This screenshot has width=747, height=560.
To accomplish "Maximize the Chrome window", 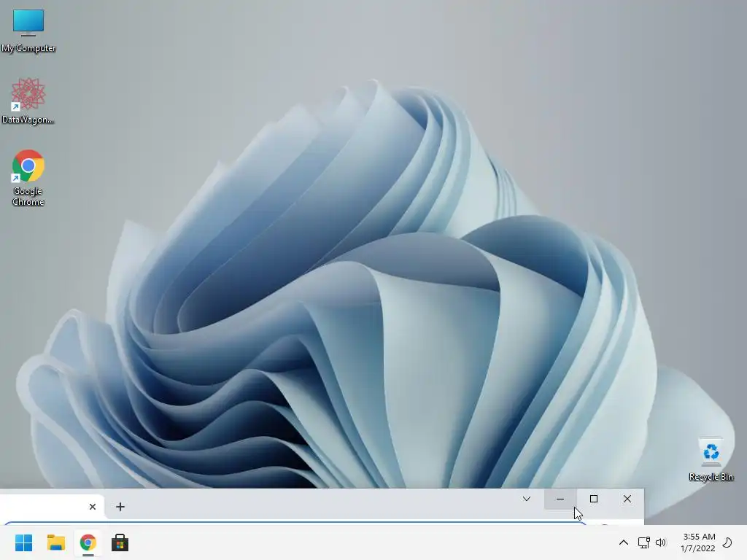I will [x=594, y=499].
